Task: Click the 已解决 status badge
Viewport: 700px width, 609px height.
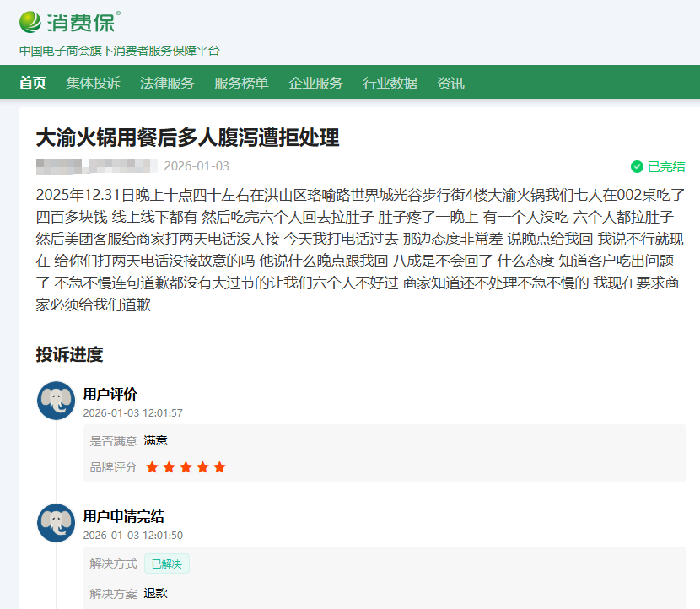Action: coord(167,563)
